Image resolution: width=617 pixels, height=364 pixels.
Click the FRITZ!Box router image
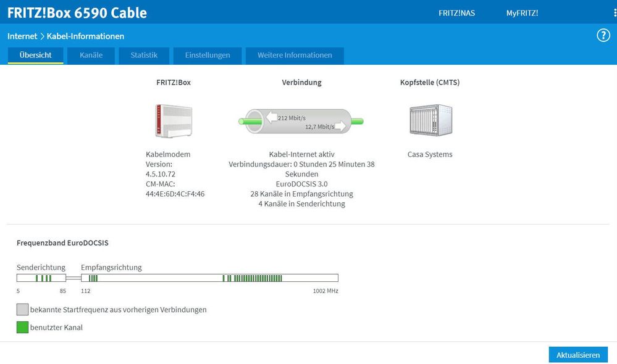tap(174, 120)
